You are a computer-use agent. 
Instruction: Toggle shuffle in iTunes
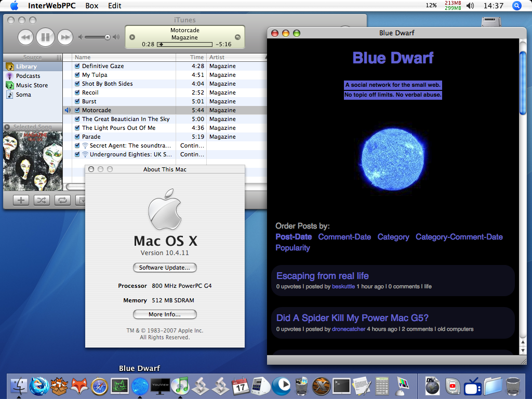[42, 200]
